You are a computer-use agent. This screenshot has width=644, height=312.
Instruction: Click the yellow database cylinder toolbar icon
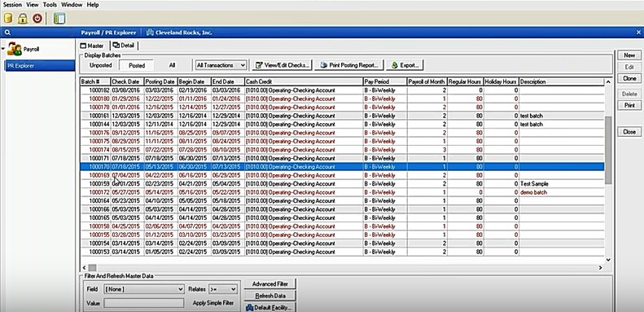[x=8, y=19]
